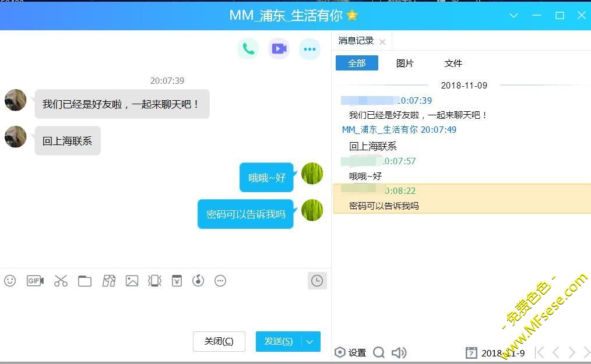This screenshot has height=364, width=591.
Task: Click the window title MM_浦东_生活有你
Action: [286, 16]
